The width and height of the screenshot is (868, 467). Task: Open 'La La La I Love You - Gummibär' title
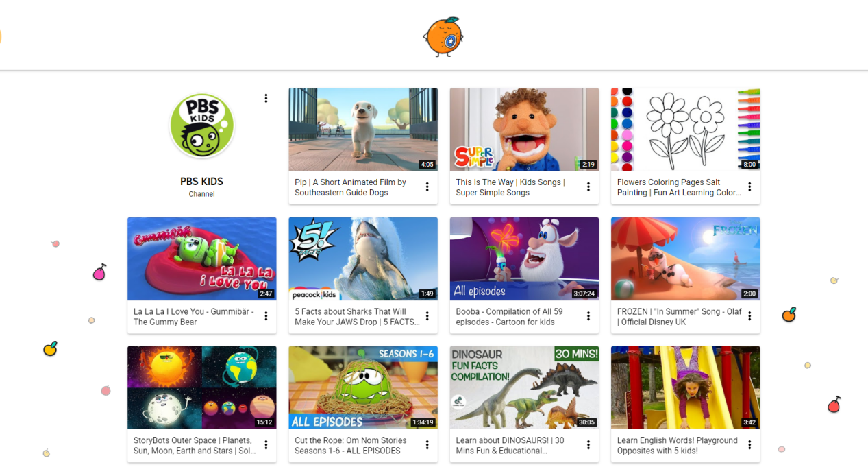point(194,316)
